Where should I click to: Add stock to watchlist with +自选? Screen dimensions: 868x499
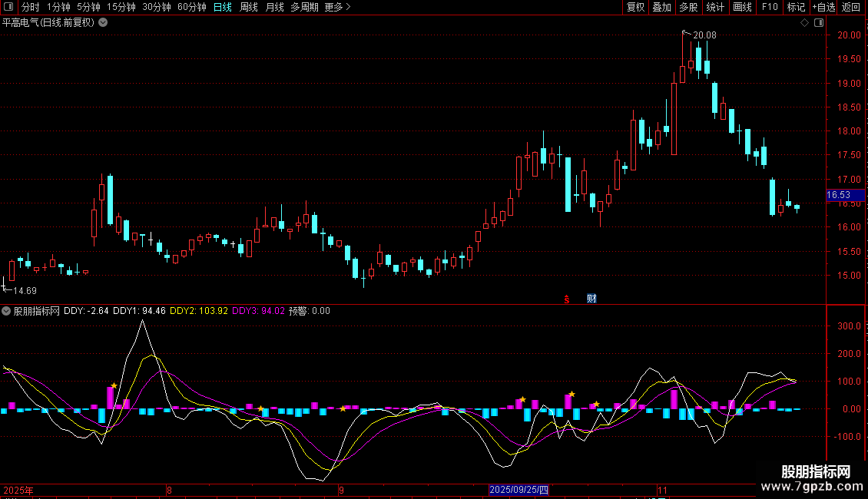pos(823,7)
